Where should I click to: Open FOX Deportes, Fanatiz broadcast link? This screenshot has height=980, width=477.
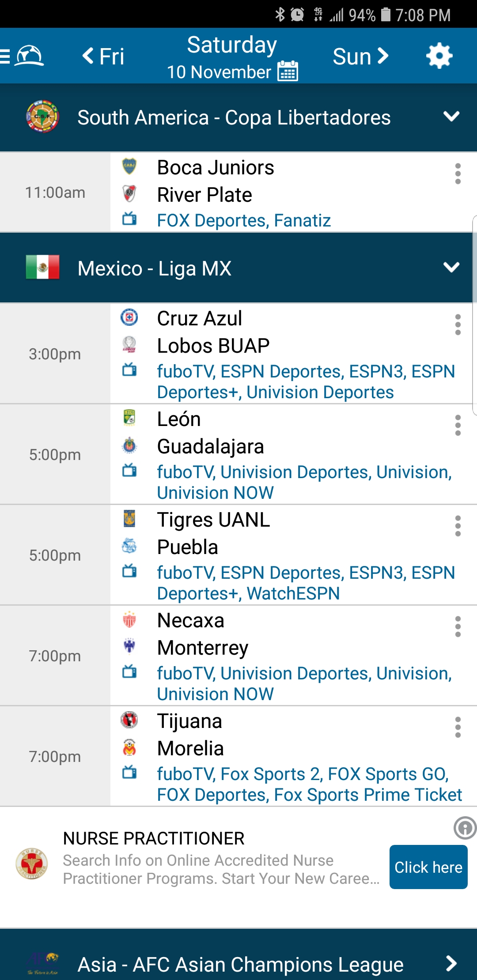click(x=244, y=220)
